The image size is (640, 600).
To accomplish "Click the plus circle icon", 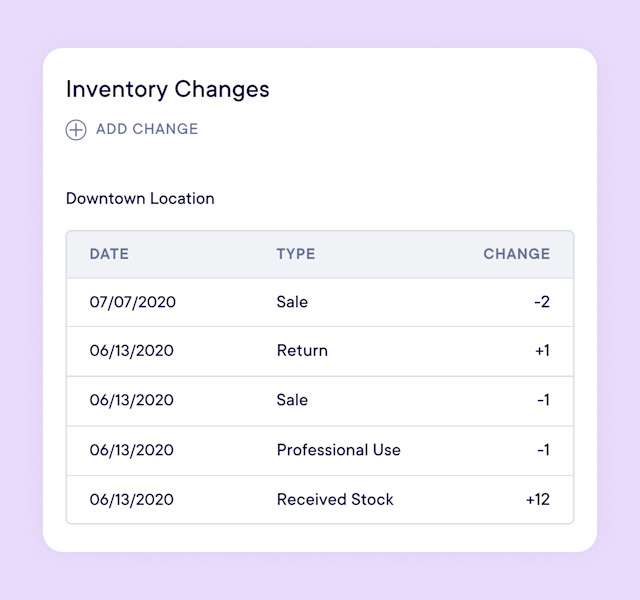I will pyautogui.click(x=76, y=130).
